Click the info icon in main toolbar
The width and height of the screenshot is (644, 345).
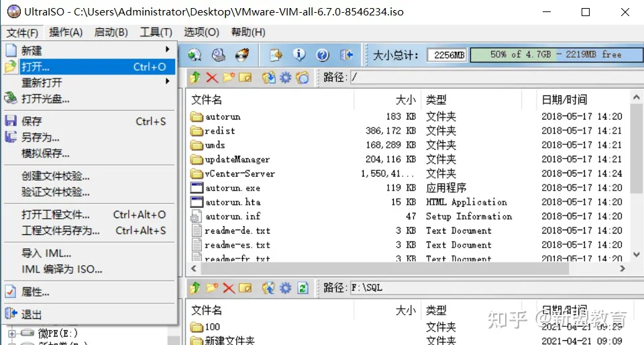[x=299, y=55]
